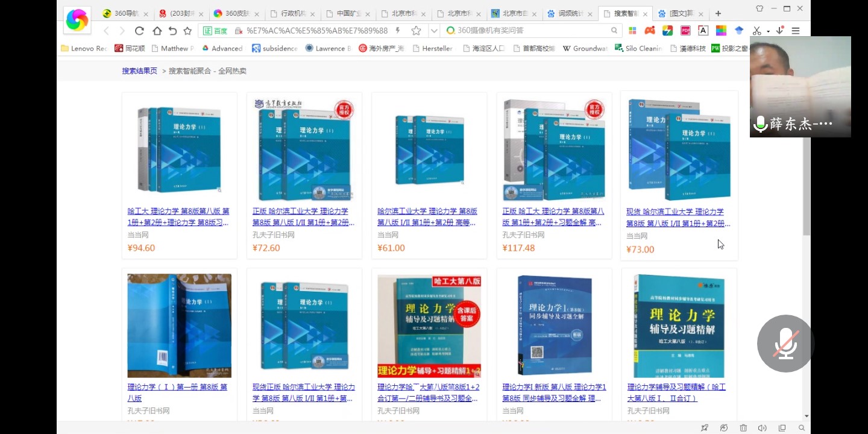The image size is (868, 434).
Task: Click the rocket accelerator status icon
Action: tap(704, 428)
